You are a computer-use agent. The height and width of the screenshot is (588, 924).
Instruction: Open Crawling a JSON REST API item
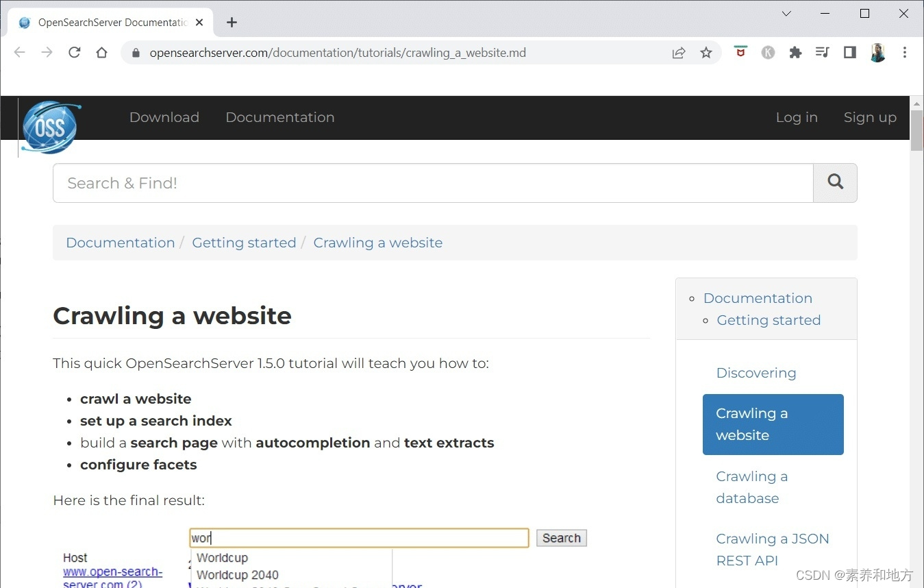tap(773, 550)
